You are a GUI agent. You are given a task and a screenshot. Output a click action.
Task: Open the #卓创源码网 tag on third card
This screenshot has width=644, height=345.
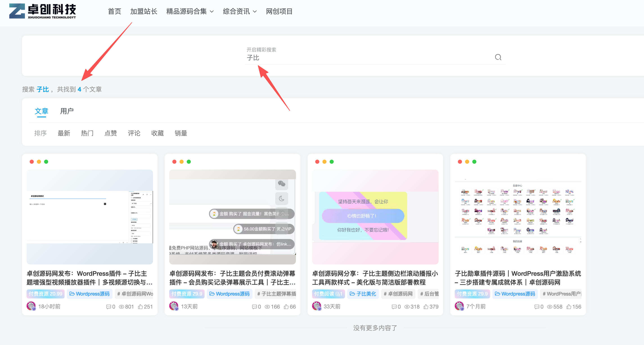(x=398, y=293)
